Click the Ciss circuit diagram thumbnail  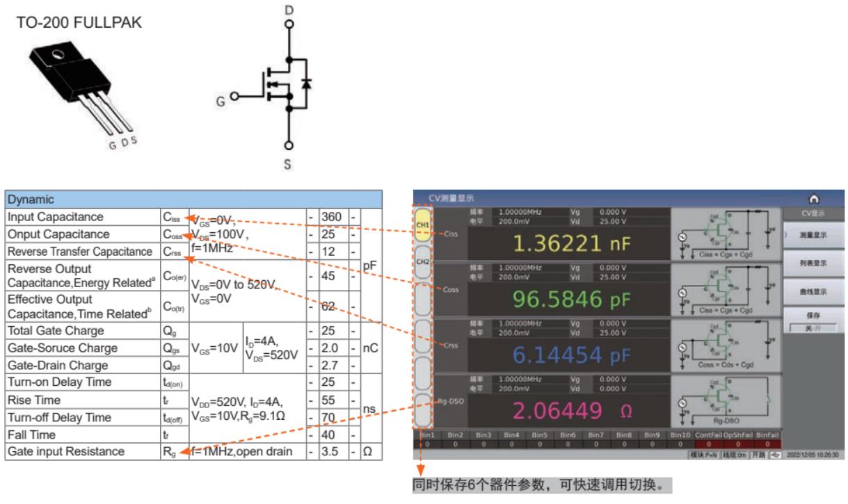[726, 233]
